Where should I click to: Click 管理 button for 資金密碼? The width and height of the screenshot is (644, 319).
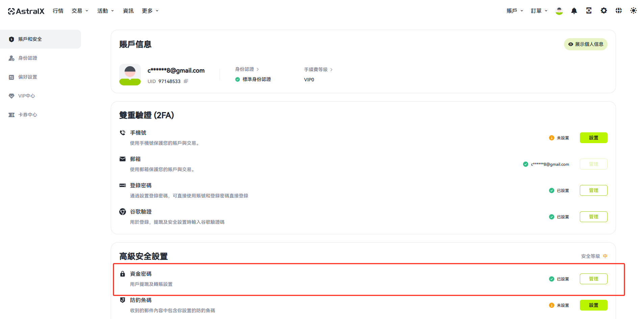coord(593,279)
